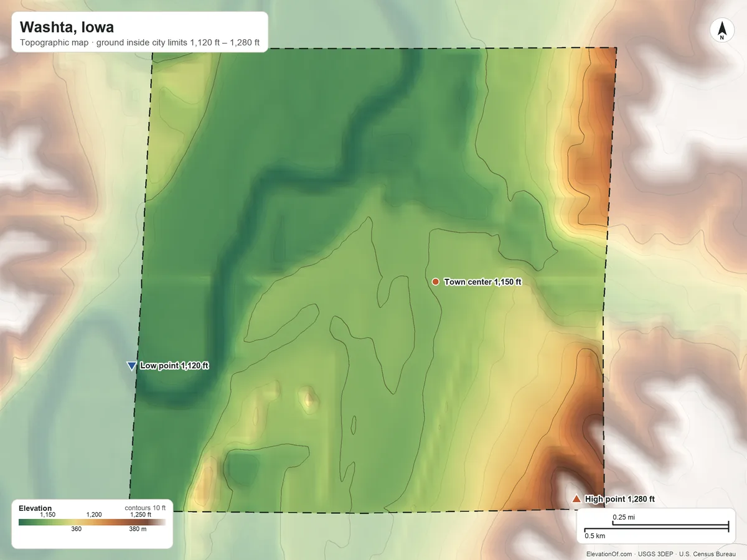
Task: Click the '380 m' legend value
Action: pyautogui.click(x=138, y=530)
